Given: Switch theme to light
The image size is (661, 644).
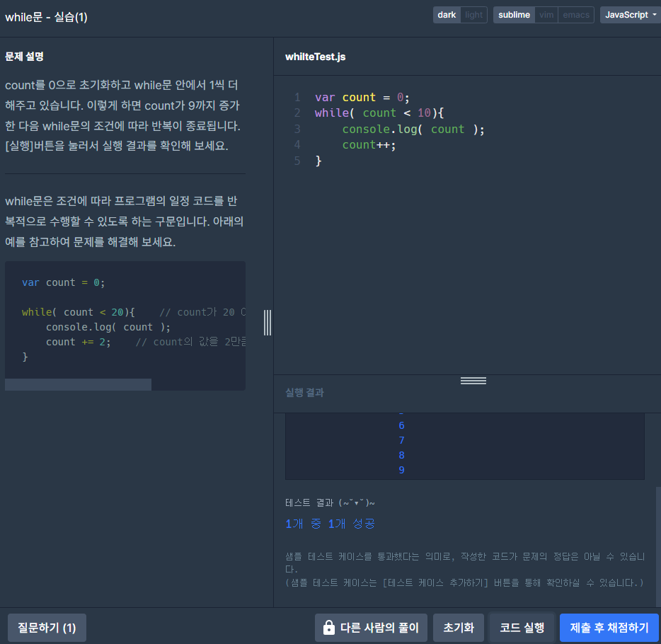Looking at the screenshot, I should click(473, 15).
